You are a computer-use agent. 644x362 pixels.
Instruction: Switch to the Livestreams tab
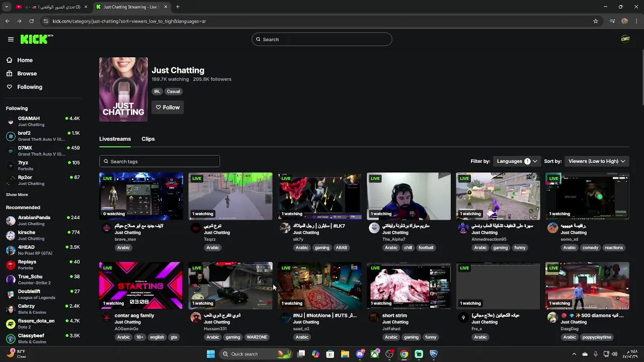[115, 139]
